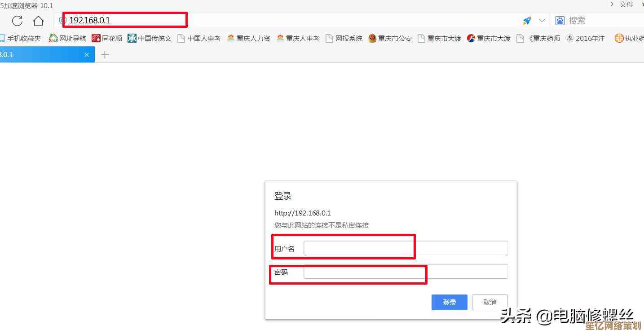The width and height of the screenshot is (644, 334).
Task: Click the 取消 button
Action: [490, 302]
